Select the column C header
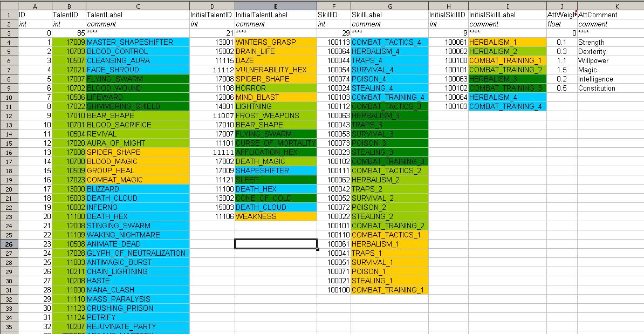644x334 pixels. (137, 6)
